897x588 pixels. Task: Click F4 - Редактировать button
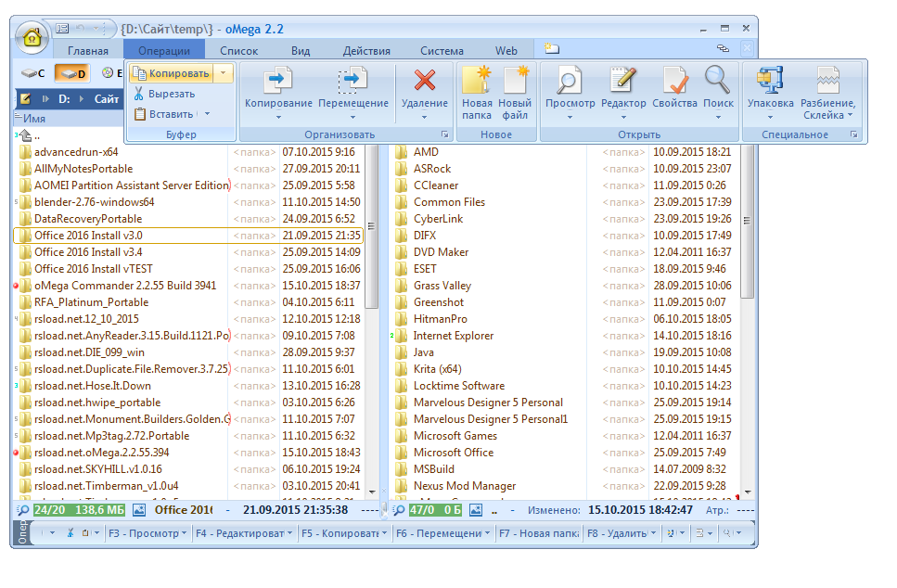[x=244, y=533]
